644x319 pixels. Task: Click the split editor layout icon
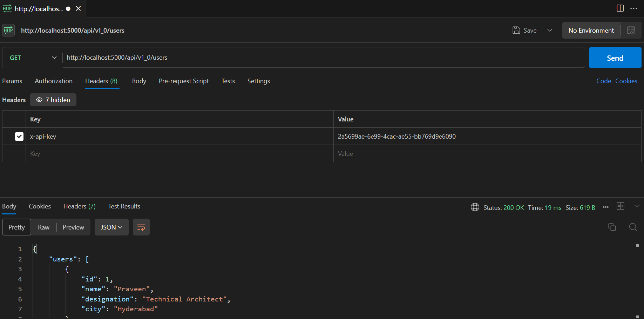[620, 8]
